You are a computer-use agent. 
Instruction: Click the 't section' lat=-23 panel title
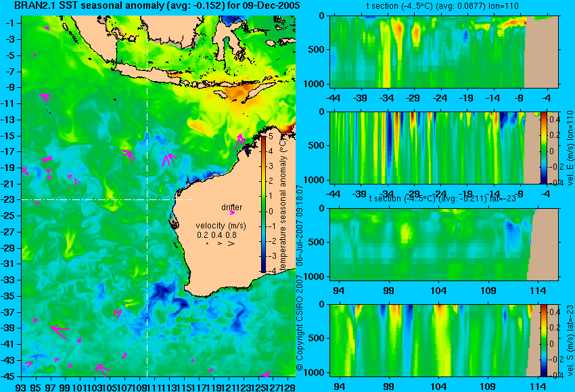[x=442, y=199]
